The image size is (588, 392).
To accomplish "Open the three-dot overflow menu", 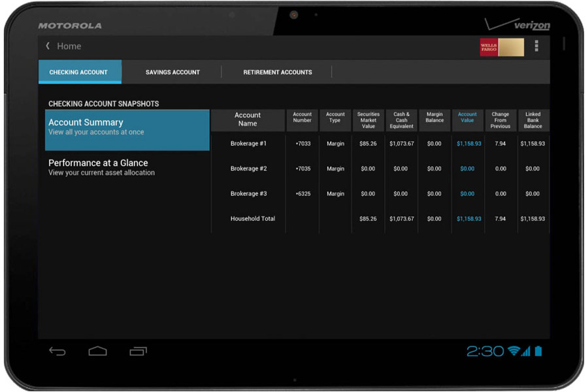I will 536,46.
